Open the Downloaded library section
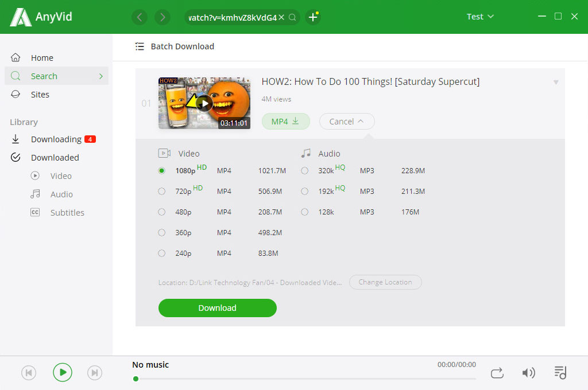Viewport: 588px width, 390px height. pyautogui.click(x=56, y=157)
